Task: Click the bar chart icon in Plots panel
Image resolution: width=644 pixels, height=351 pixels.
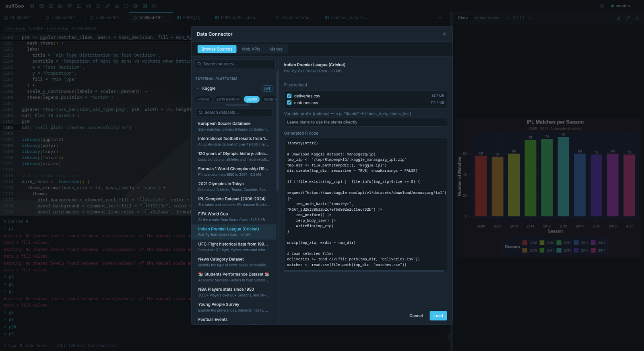Action: (x=618, y=18)
